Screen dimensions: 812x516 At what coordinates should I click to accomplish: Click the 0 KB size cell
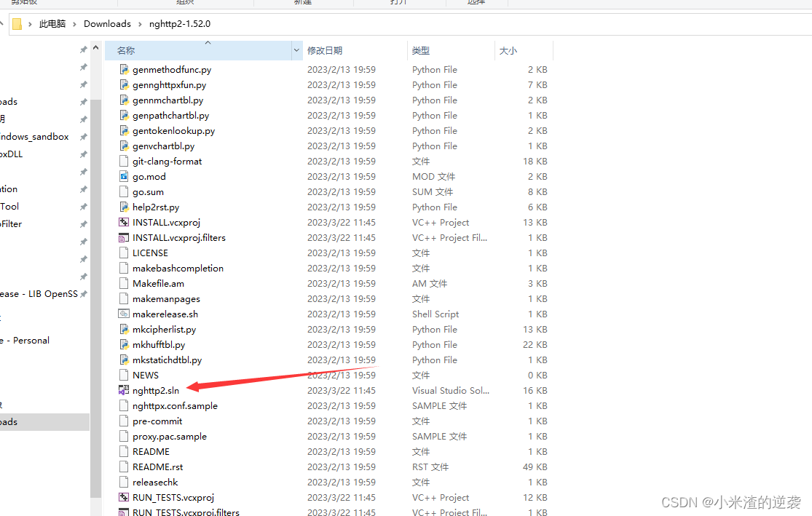pyautogui.click(x=537, y=376)
